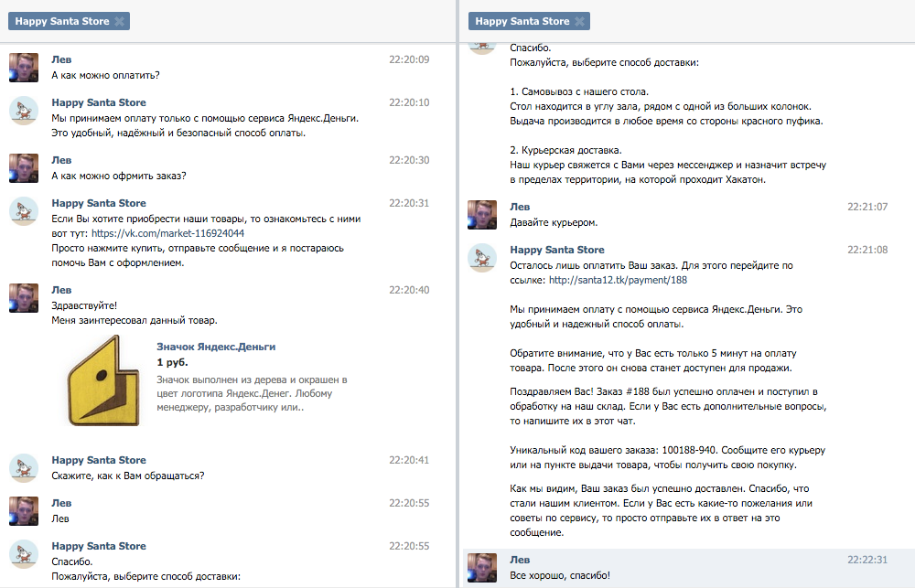Image resolution: width=915 pixels, height=588 pixels.
Task: Open Happy Santa Store avatar at 22:20:10
Action: click(24, 111)
